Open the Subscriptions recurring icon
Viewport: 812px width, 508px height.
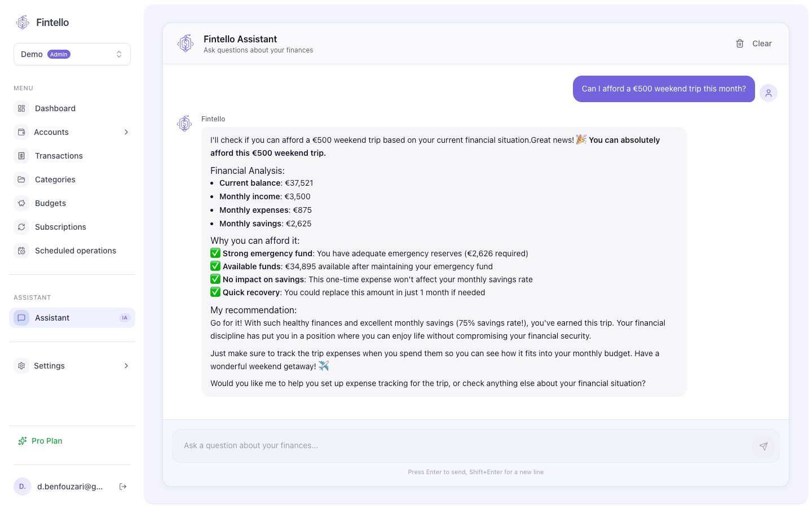tap(21, 227)
